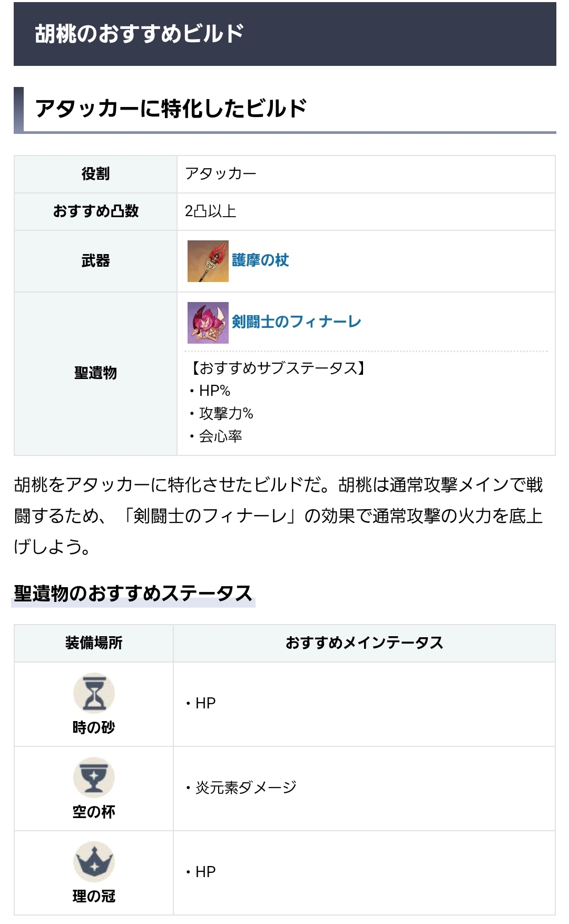
Task: Click the 聖遺物 row label
Action: pyautogui.click(x=95, y=373)
